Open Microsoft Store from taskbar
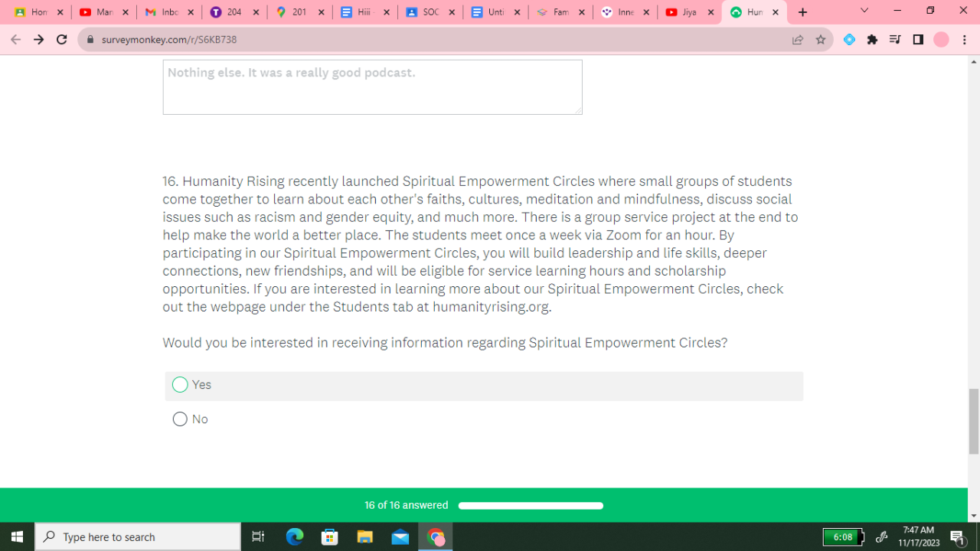Viewport: 980px width, 551px height. click(x=330, y=536)
